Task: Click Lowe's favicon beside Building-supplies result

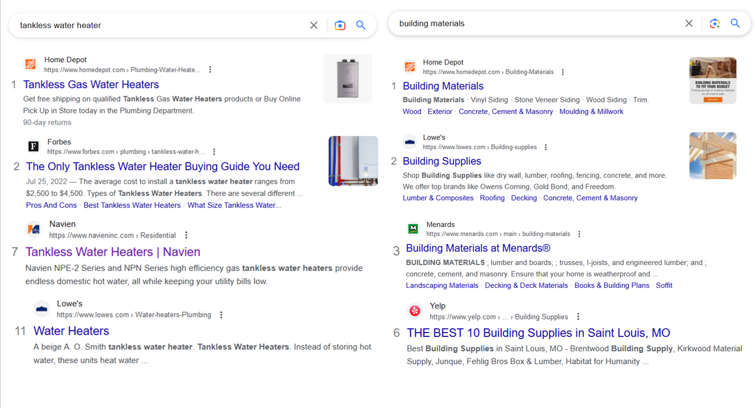Action: click(410, 142)
